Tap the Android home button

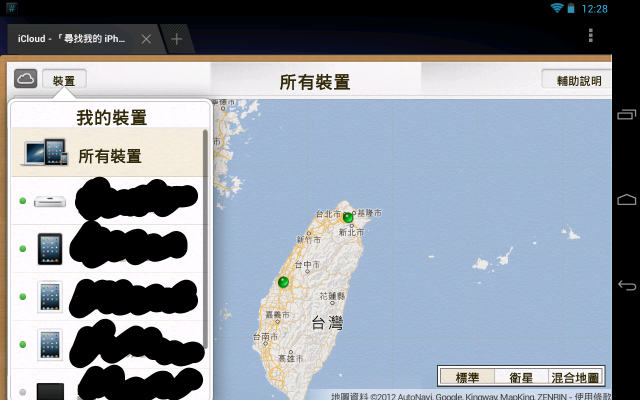click(627, 200)
